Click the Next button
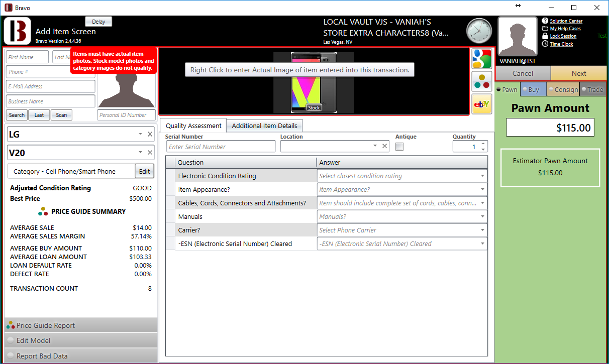The width and height of the screenshot is (609, 364). point(579,73)
